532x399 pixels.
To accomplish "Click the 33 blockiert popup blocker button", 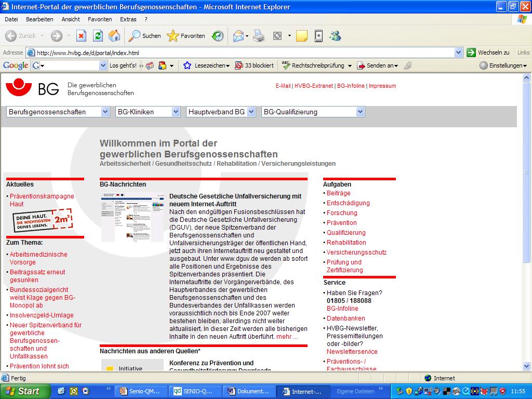I will [x=254, y=65].
